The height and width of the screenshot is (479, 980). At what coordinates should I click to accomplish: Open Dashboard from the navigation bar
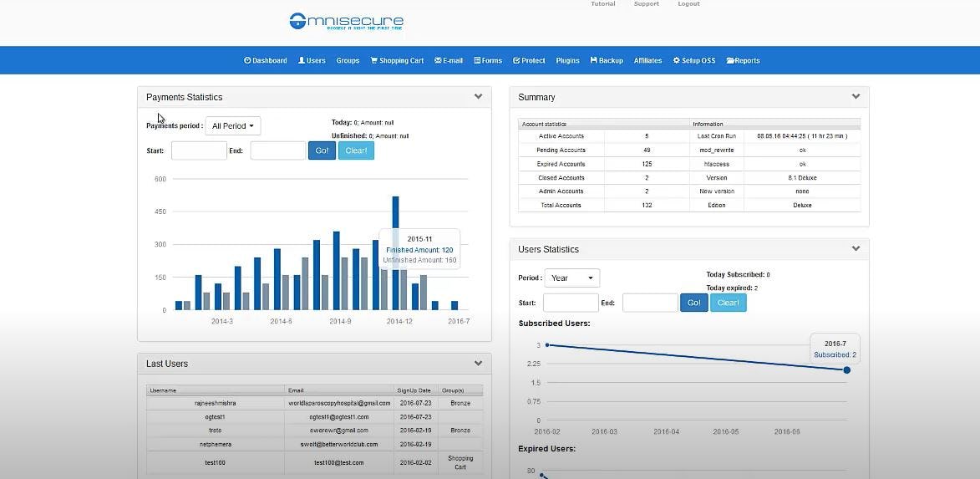[266, 61]
